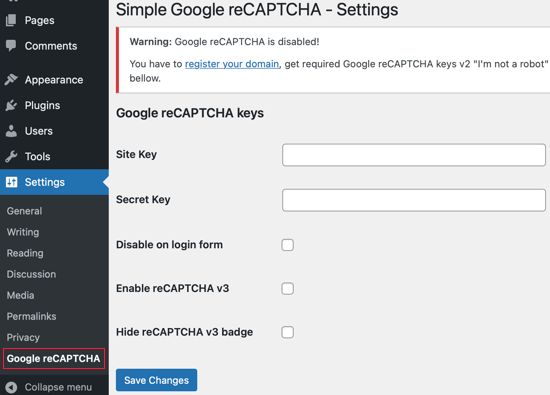Image resolution: width=550 pixels, height=395 pixels.
Task: Click the Appearance paintbrush icon
Action: coord(11,80)
